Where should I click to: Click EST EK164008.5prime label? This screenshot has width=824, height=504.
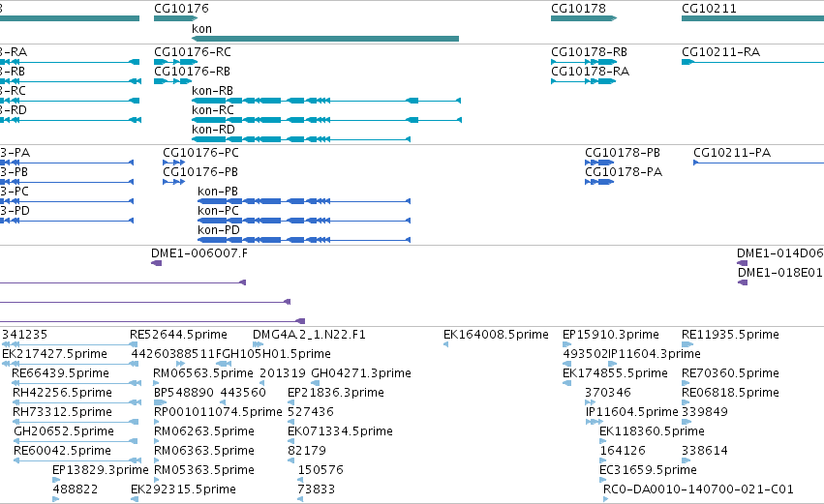496,335
